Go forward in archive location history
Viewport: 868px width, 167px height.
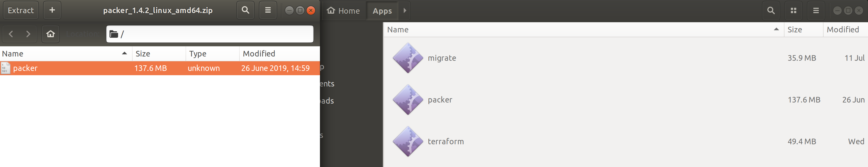tap(28, 34)
